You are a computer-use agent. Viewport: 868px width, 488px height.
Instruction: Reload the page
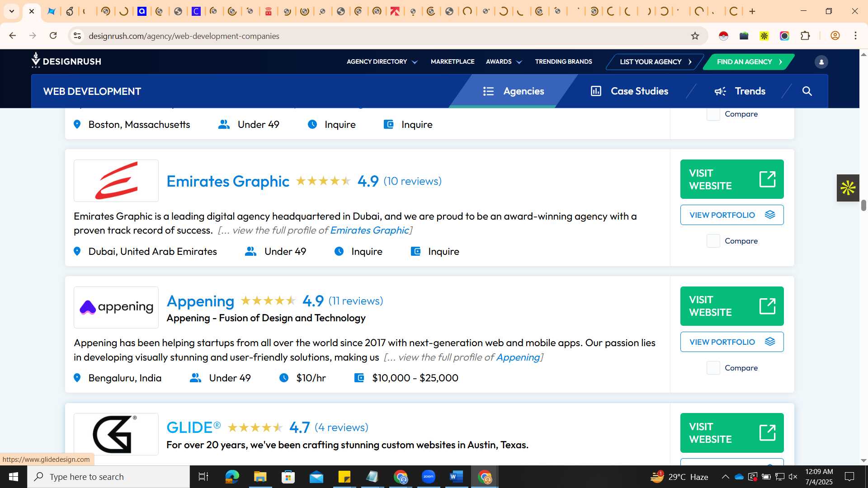53,36
